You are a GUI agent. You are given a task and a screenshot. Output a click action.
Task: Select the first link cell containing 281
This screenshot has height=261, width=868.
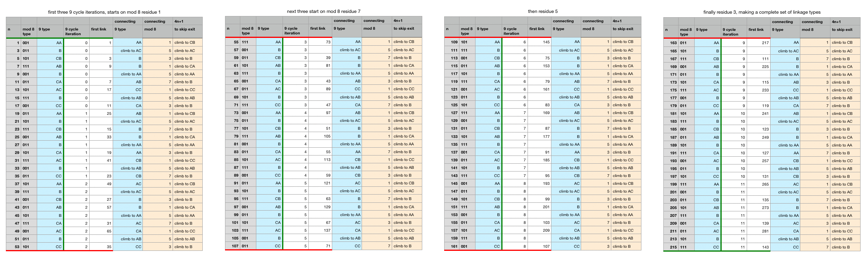pyautogui.click(x=758, y=231)
